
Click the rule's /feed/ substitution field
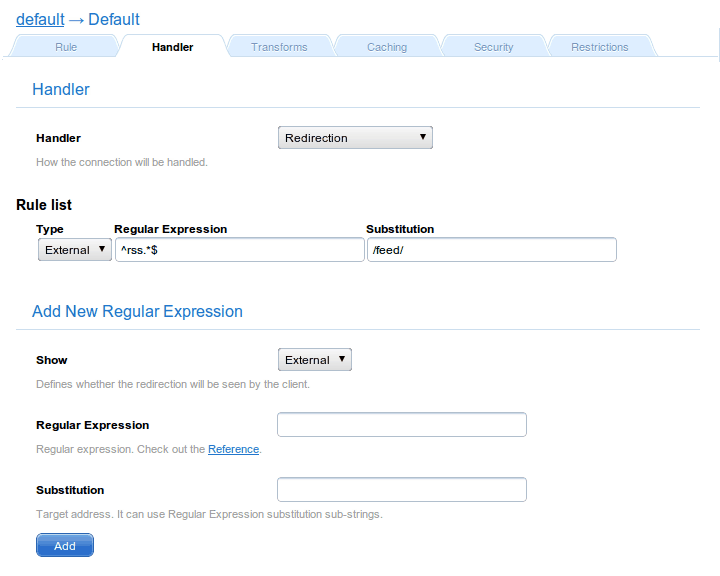tap(491, 250)
